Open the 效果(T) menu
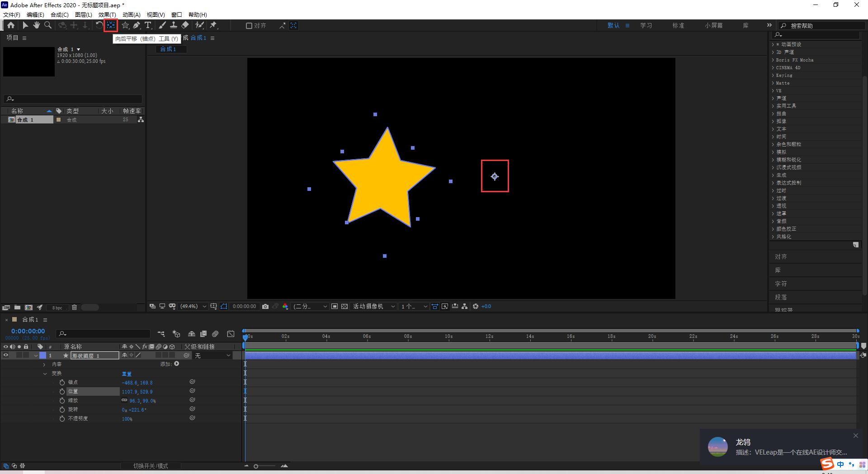The height and width of the screenshot is (474, 868). pos(107,14)
